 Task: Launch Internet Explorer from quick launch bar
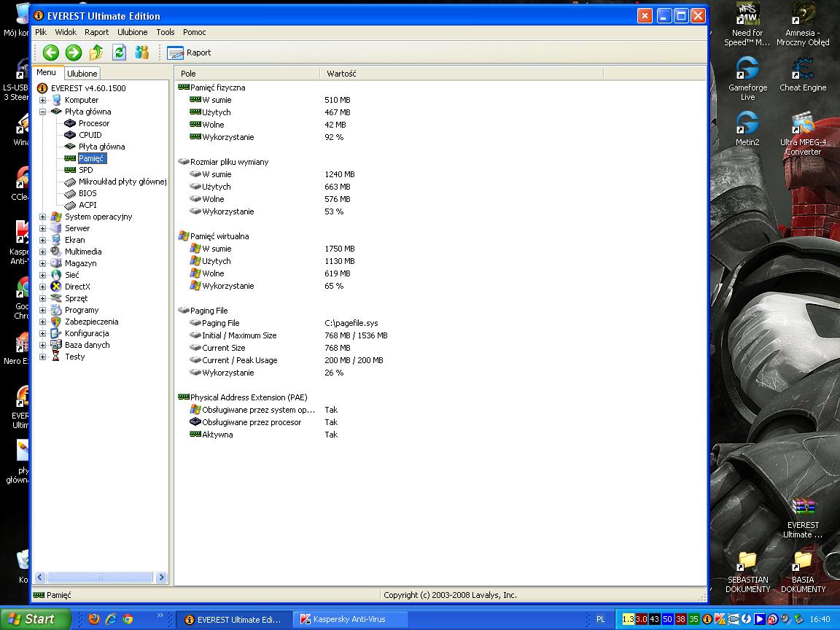coord(111,619)
